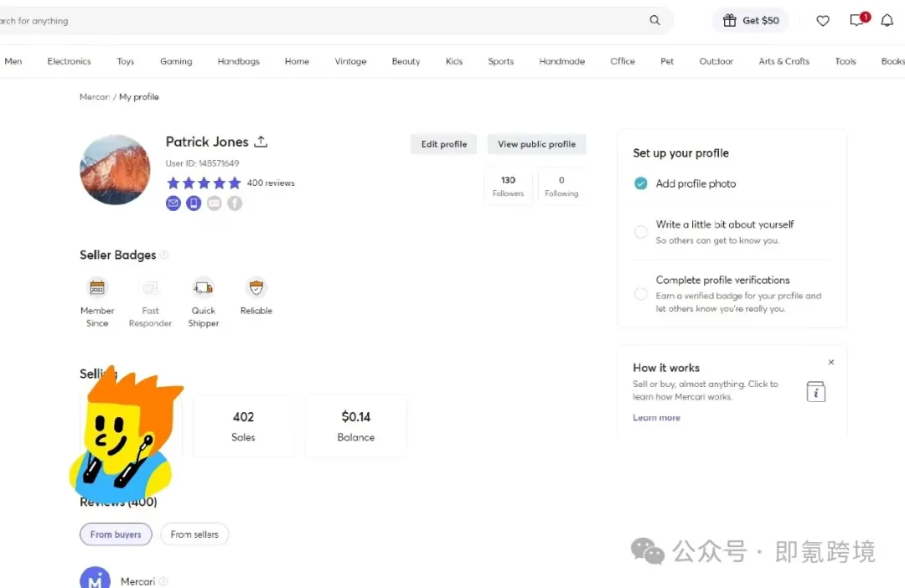The height and width of the screenshot is (588, 905).
Task: Open Patrick Jones profile photo
Action: tap(115, 170)
